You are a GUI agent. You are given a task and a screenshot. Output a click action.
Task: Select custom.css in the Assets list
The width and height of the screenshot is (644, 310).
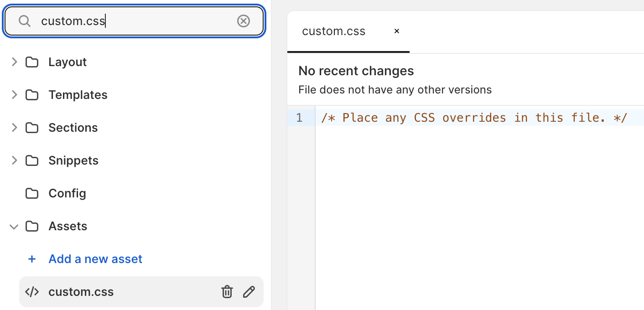[x=81, y=292]
